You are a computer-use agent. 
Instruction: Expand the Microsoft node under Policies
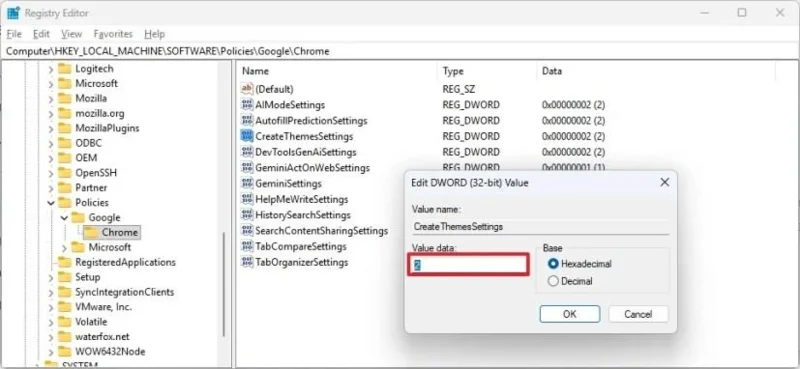click(x=64, y=248)
